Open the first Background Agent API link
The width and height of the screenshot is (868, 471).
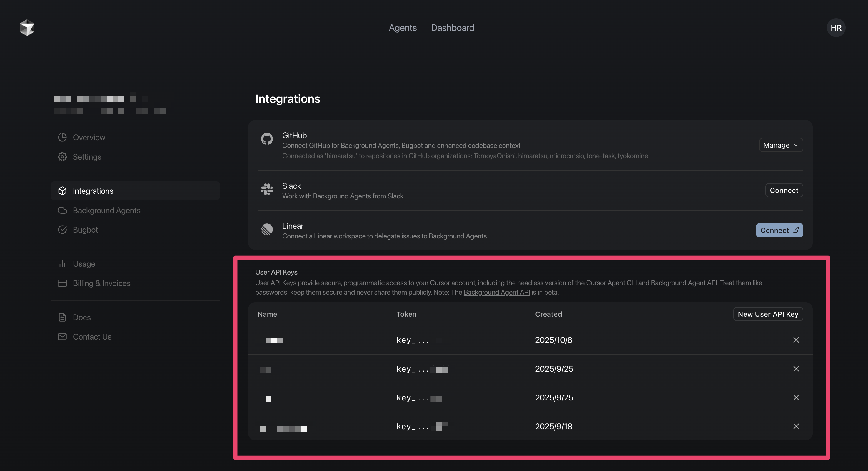684,283
